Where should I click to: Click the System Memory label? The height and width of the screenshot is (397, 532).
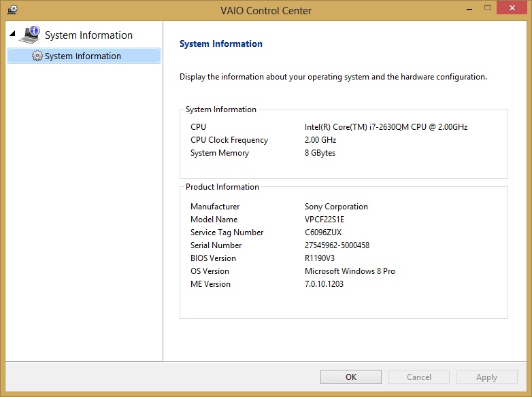(220, 153)
